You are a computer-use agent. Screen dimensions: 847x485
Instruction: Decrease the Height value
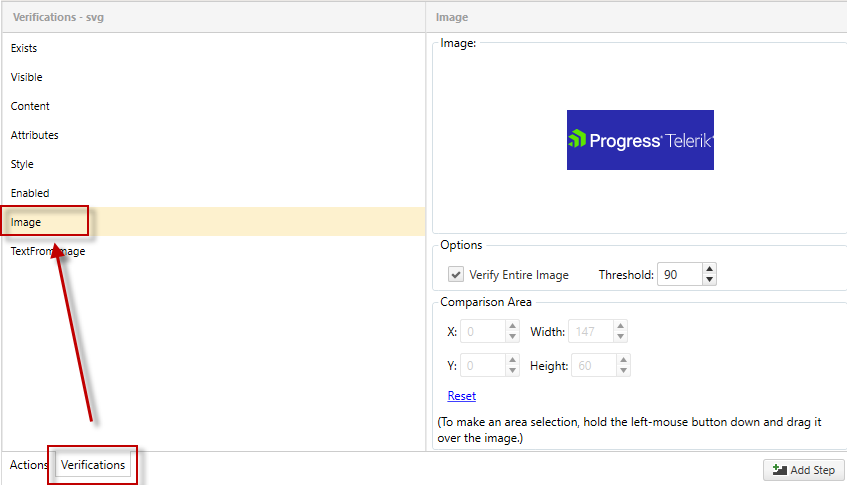(x=624, y=371)
